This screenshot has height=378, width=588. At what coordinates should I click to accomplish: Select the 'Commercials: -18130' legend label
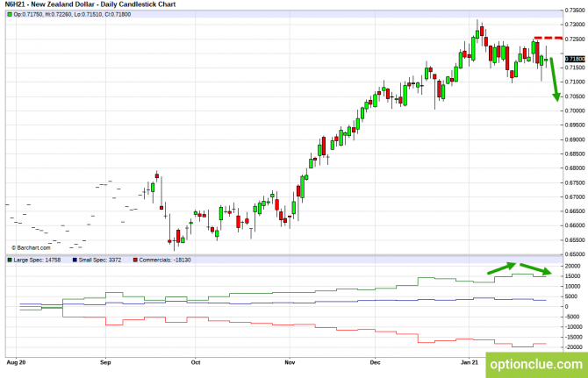coord(165,260)
